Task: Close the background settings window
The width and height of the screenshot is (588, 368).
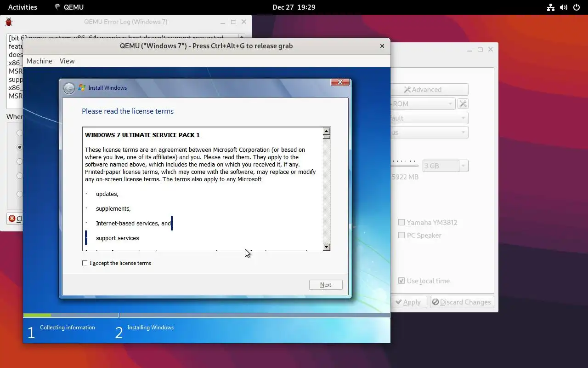Action: click(491, 49)
